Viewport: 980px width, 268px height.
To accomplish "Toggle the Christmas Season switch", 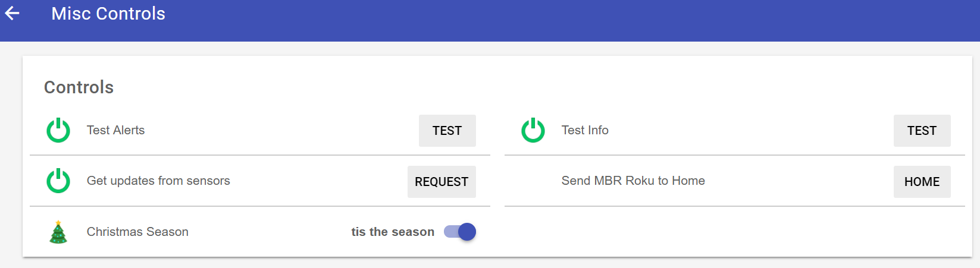I will coord(461,232).
